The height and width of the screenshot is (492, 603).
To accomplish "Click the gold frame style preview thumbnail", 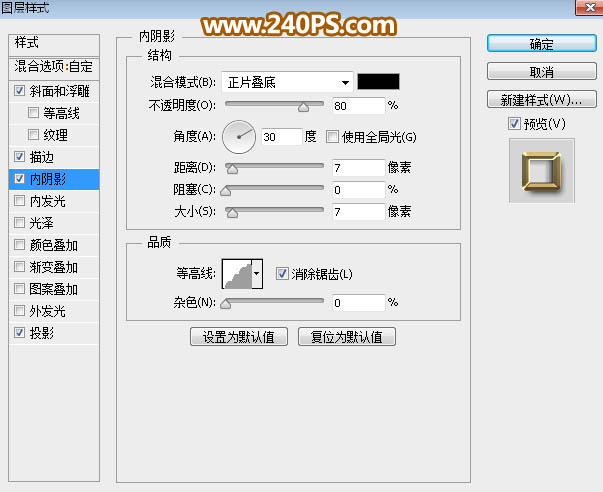I will [x=542, y=170].
